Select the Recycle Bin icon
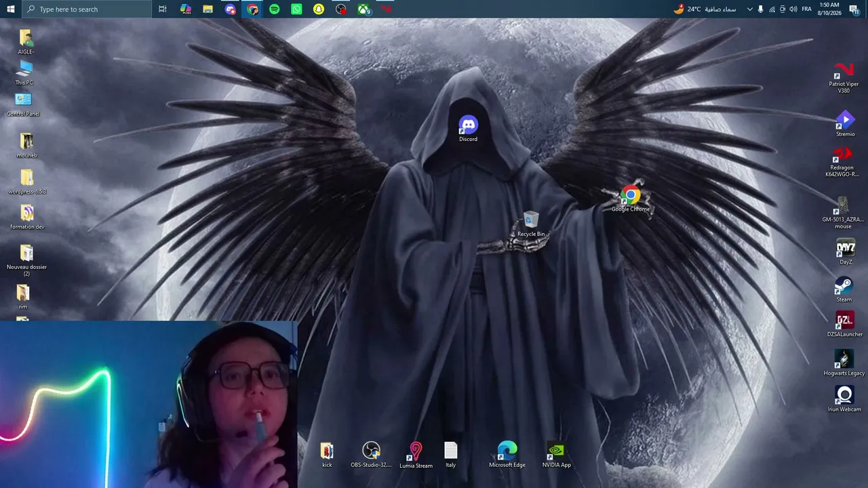 [531, 224]
